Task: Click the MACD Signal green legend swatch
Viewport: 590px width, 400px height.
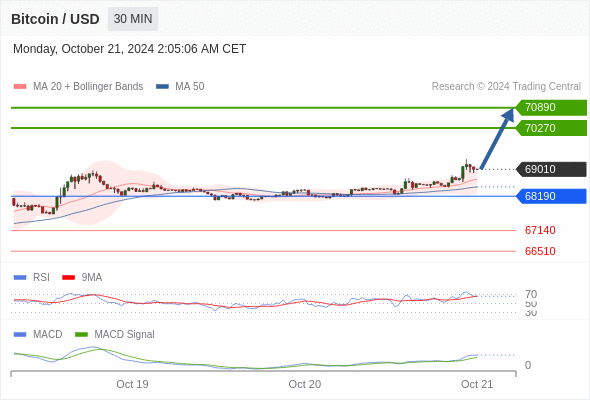Action: [x=81, y=334]
